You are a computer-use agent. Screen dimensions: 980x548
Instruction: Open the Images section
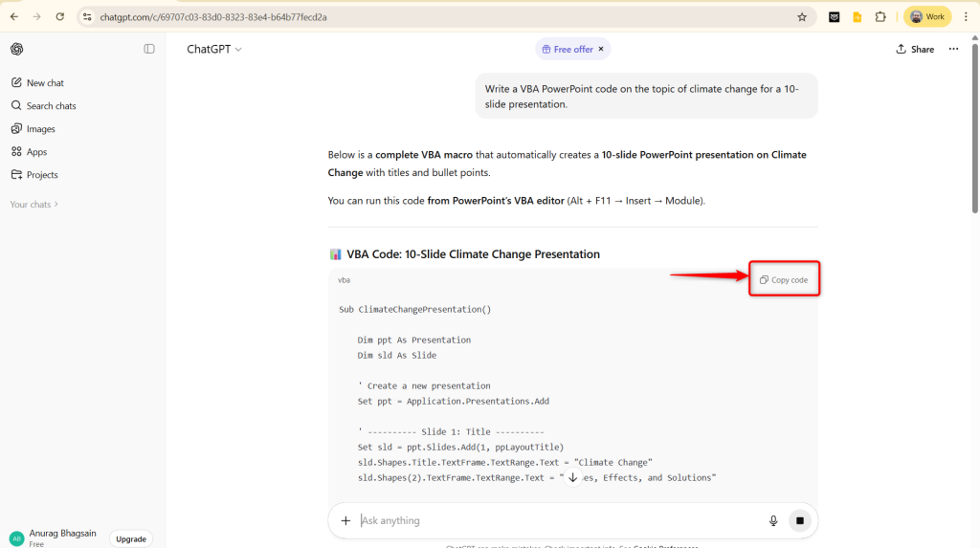(33, 129)
